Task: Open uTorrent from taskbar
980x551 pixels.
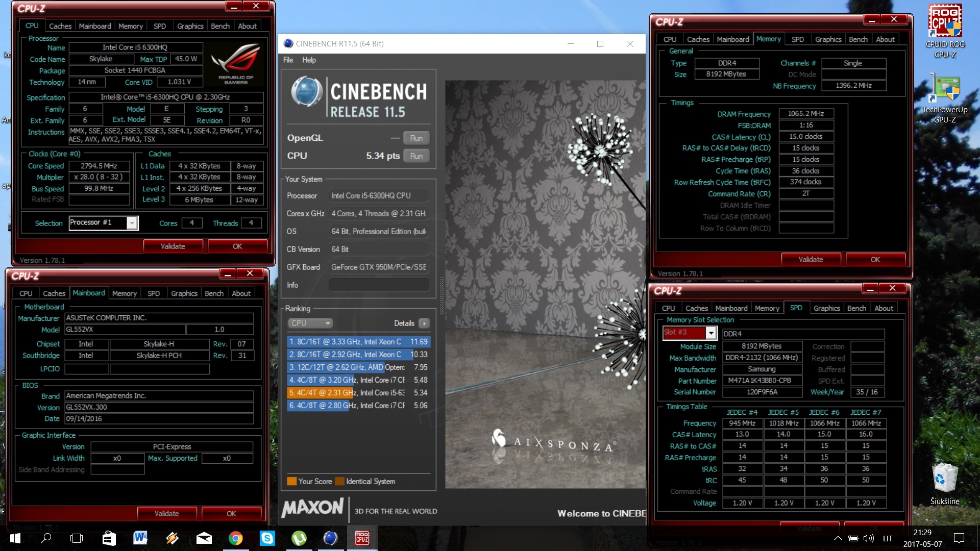Action: (x=299, y=538)
